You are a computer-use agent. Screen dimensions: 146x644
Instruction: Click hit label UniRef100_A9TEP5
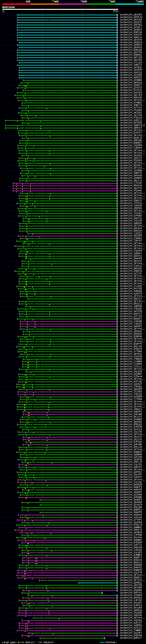point(131,70)
